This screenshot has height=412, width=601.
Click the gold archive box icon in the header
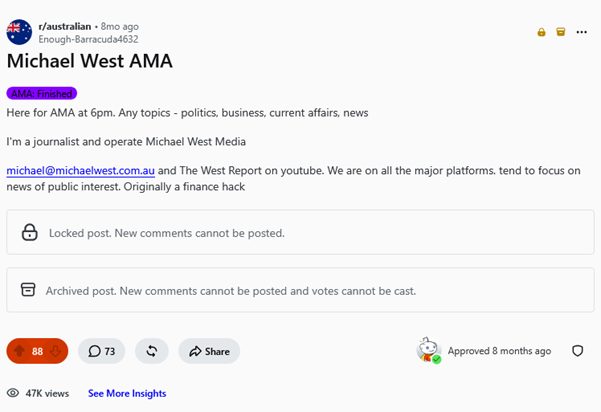pyautogui.click(x=561, y=32)
